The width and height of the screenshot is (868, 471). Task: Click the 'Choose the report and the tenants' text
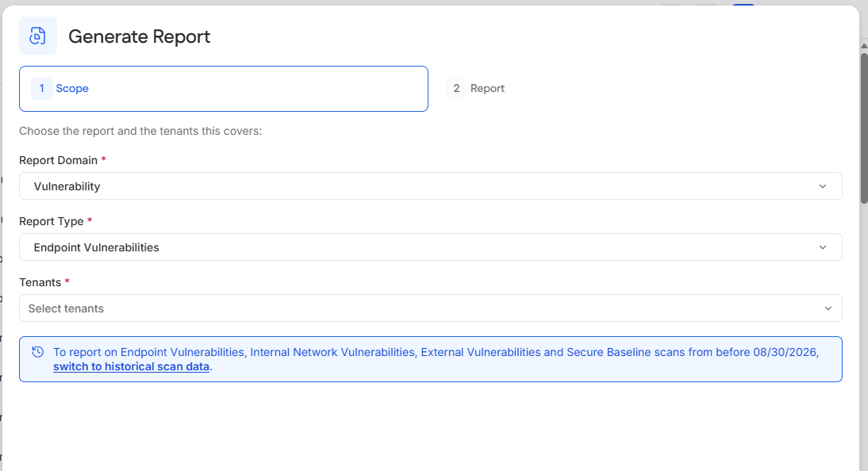coord(140,131)
